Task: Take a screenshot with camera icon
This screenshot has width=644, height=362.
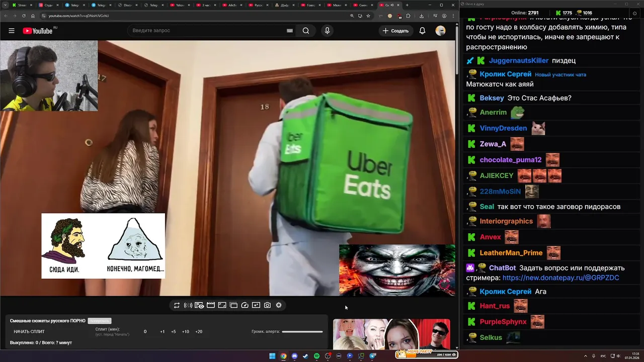Action: (267, 305)
